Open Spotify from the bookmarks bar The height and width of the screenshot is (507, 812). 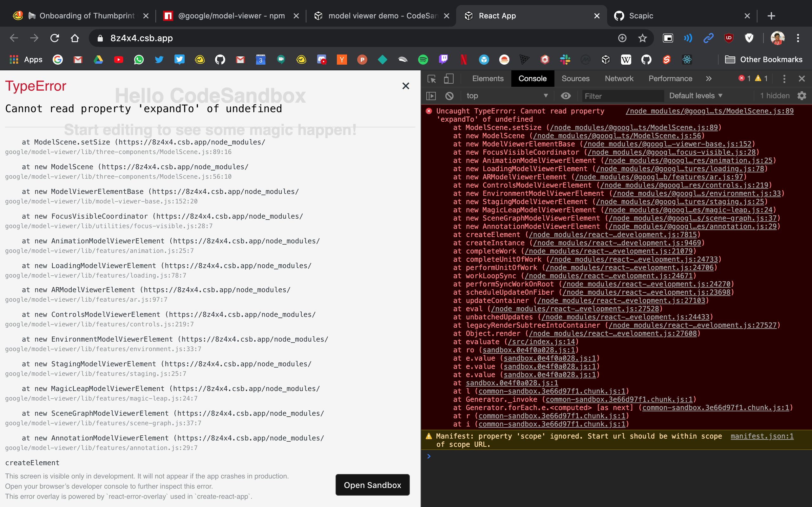pos(424,59)
